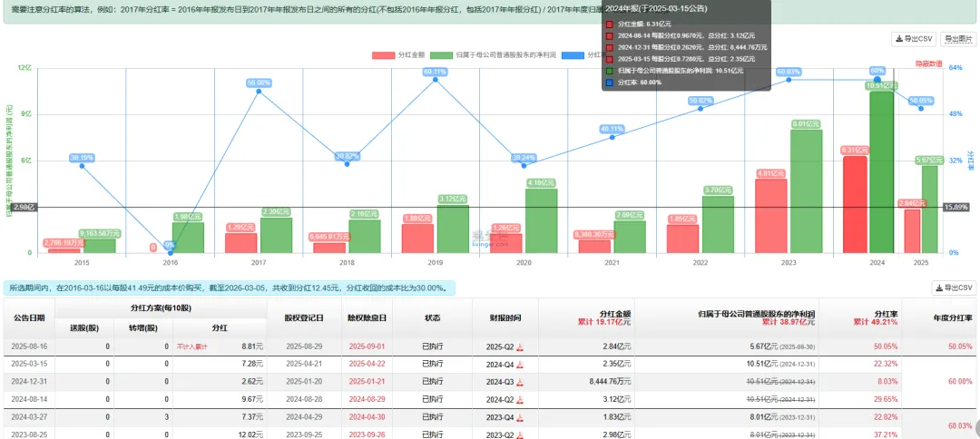Screen dimensions: 980x439
Task: Open the 2024-Q4 report PDF icon
Action: coord(519,365)
